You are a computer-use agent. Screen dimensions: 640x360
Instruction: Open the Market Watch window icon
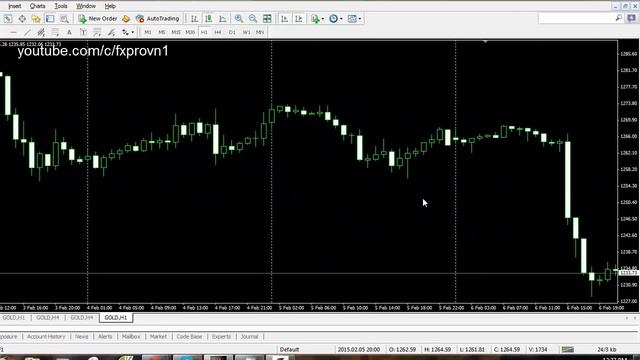(x=8, y=18)
